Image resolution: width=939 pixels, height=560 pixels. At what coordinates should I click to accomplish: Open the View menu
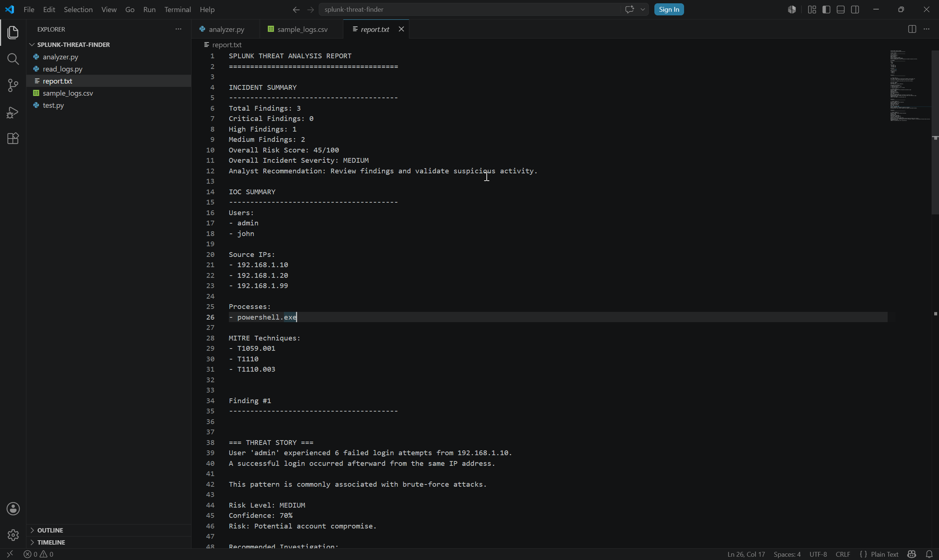tap(109, 10)
